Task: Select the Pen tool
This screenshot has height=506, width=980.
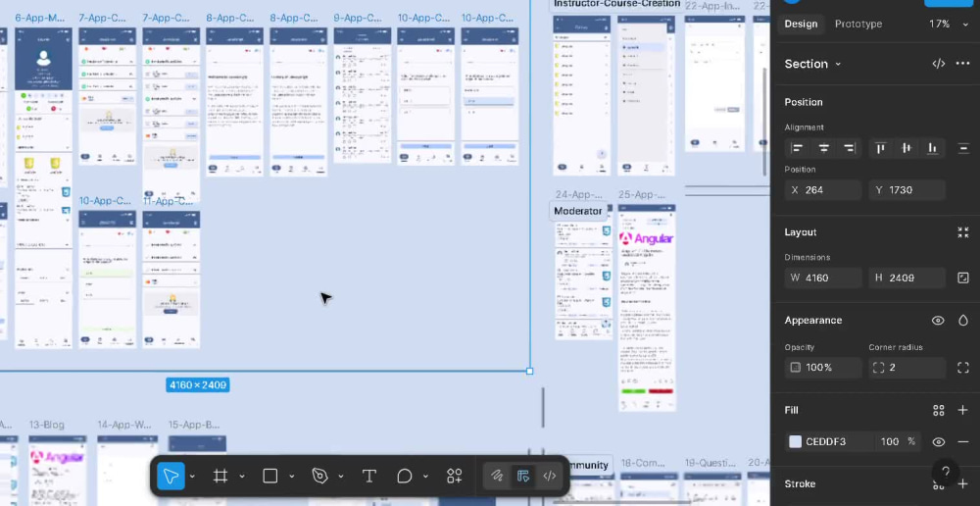Action: 320,476
